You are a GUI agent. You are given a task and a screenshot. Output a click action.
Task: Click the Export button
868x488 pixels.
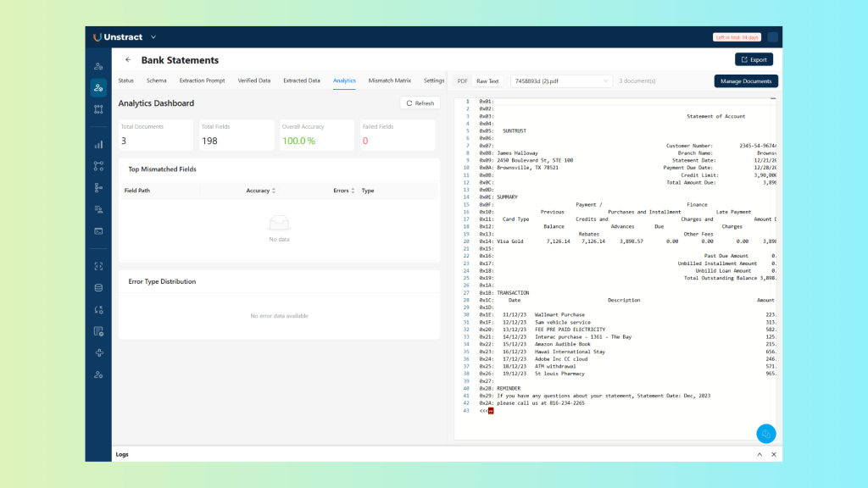pyautogui.click(x=754, y=59)
